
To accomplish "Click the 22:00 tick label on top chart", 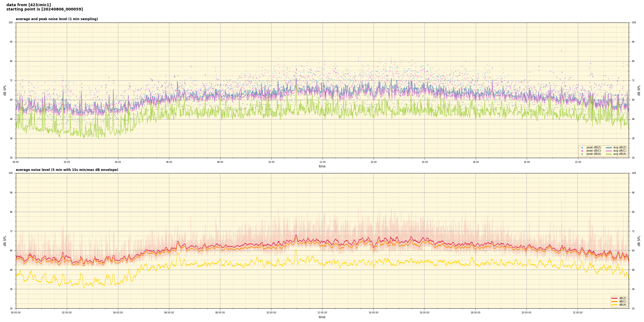I will pos(578,162).
